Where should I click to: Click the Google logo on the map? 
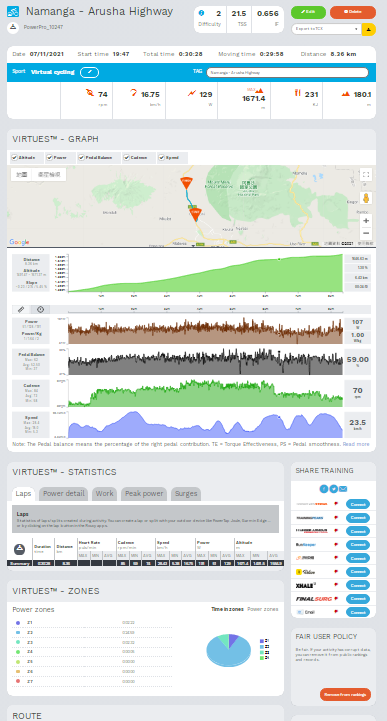(x=19, y=242)
